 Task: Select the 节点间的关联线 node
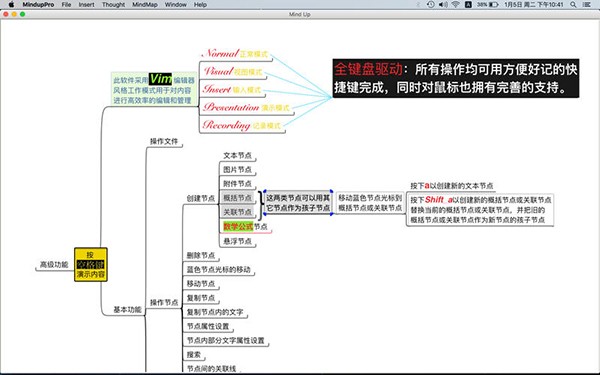[x=211, y=368]
